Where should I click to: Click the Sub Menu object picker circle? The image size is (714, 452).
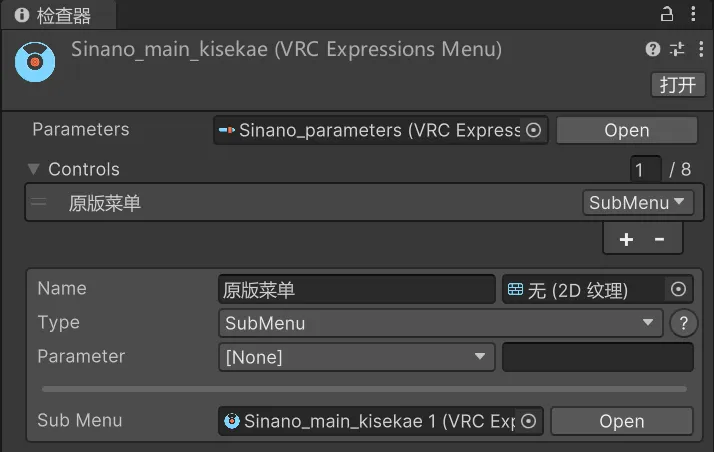528,421
